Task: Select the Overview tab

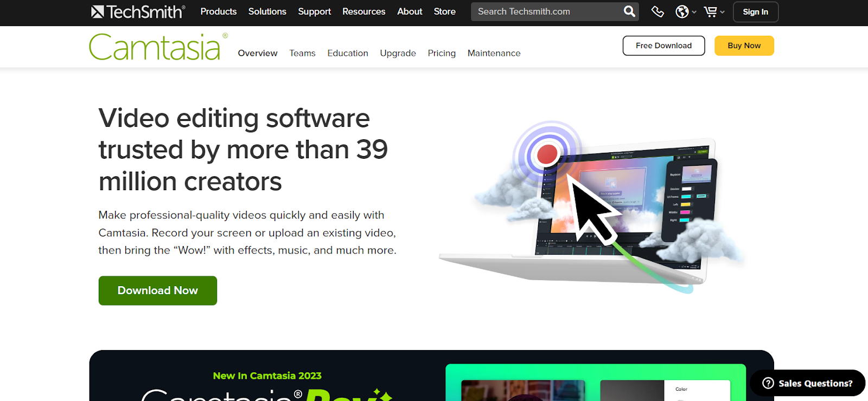Action: coord(258,53)
